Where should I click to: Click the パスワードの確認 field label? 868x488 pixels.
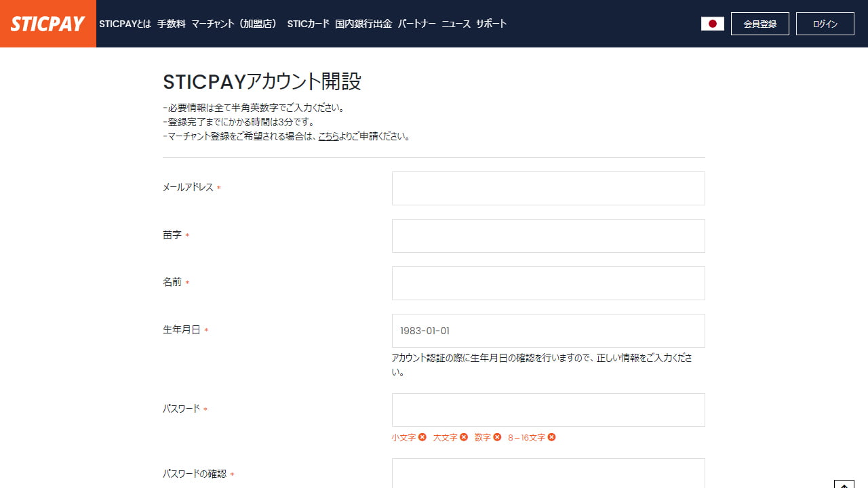195,474
